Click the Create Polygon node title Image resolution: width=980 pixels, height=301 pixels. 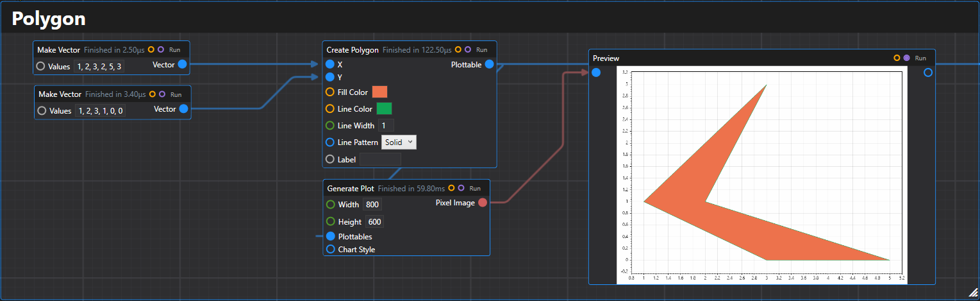tap(353, 49)
